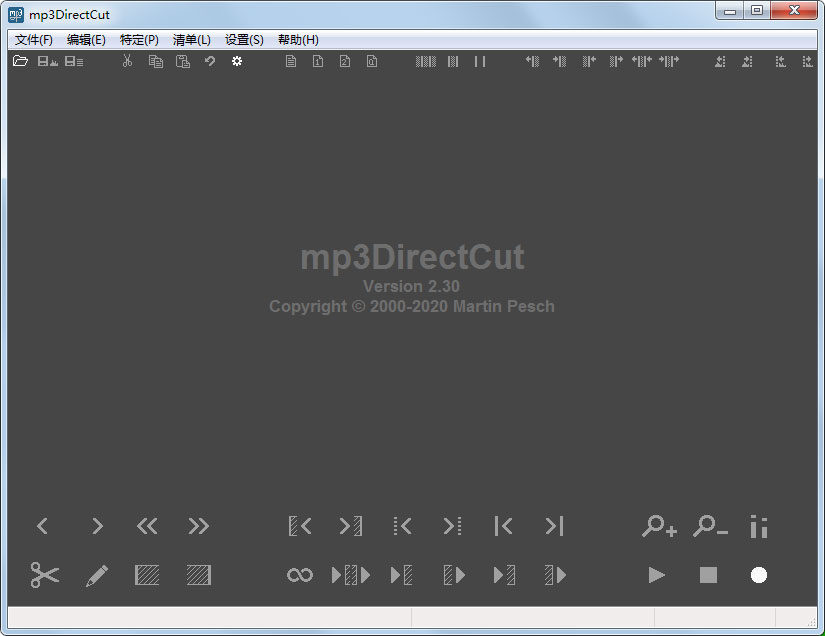Enable loop playback with the infinity icon
Screen dimensions: 825x636
tap(299, 575)
